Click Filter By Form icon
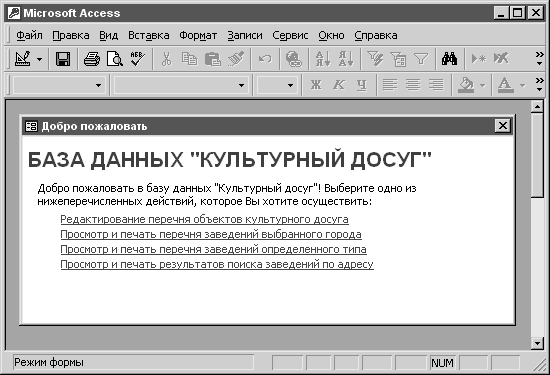This screenshot has width=550, height=375. tap(398, 59)
